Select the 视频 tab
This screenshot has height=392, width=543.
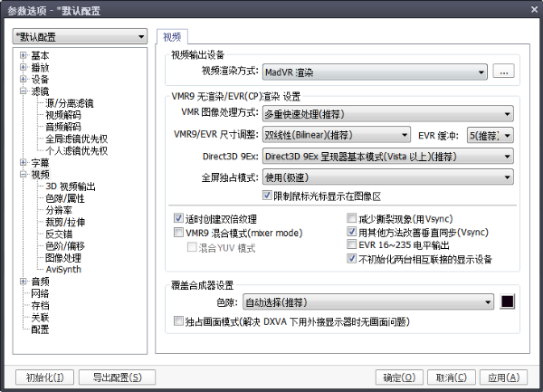coord(171,37)
